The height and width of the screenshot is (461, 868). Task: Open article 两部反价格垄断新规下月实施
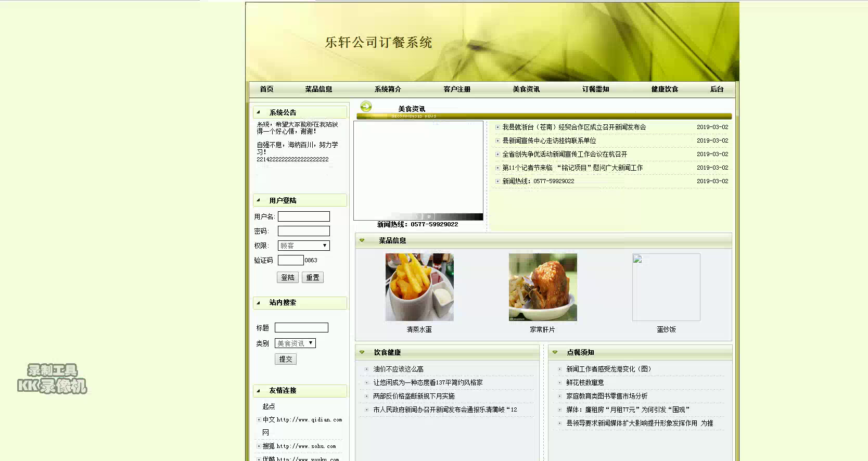coord(414,396)
